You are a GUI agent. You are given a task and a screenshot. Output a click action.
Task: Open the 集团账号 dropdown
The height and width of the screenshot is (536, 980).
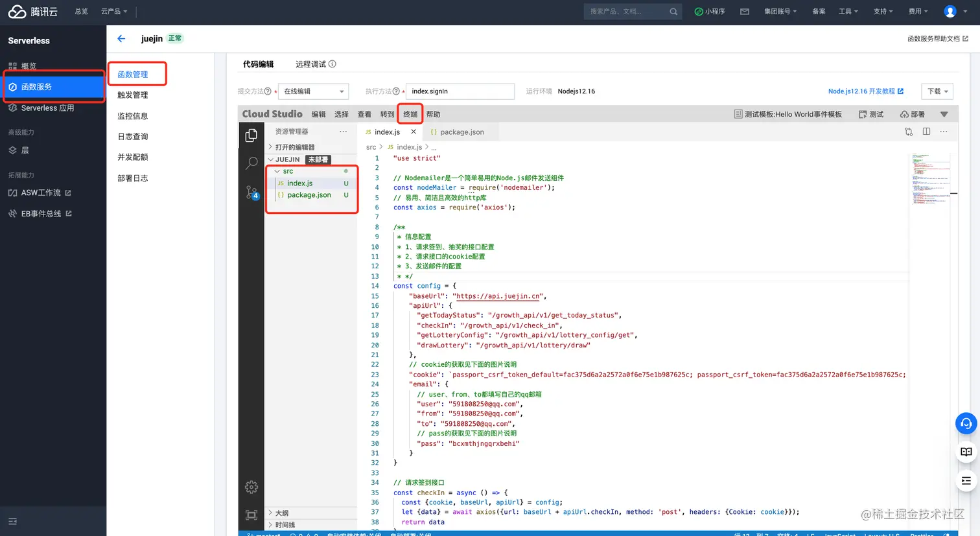780,12
